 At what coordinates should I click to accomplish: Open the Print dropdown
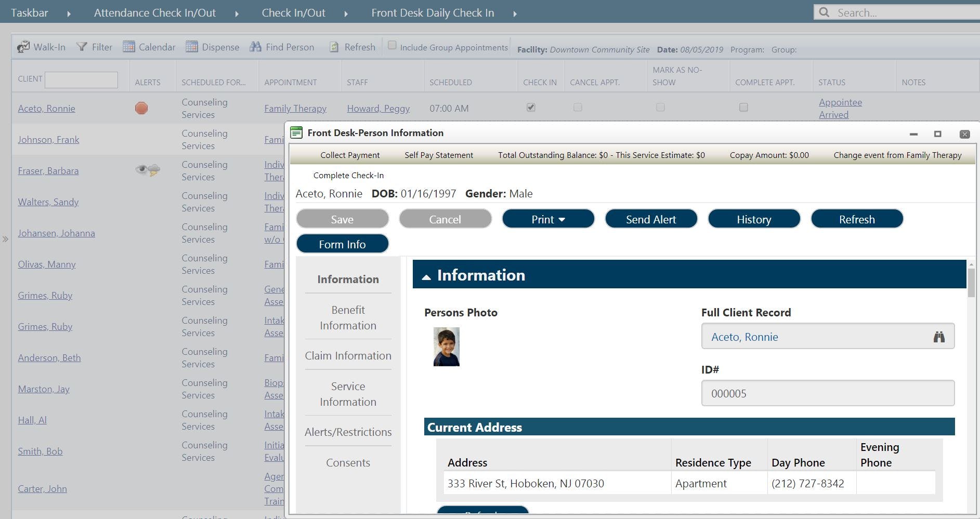coord(547,219)
